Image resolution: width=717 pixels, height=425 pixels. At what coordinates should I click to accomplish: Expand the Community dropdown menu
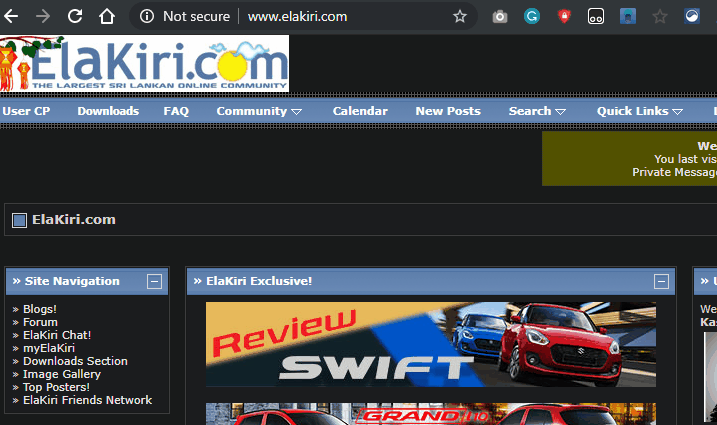click(259, 111)
